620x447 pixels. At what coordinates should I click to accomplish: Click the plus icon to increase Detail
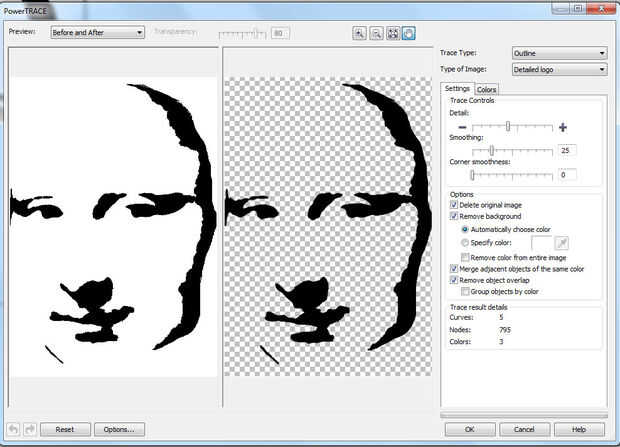563,127
